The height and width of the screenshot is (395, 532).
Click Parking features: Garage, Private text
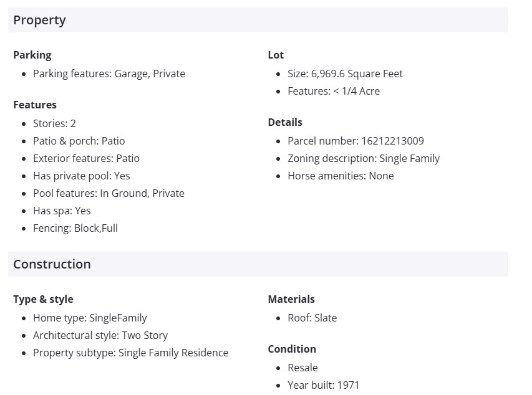tap(109, 74)
